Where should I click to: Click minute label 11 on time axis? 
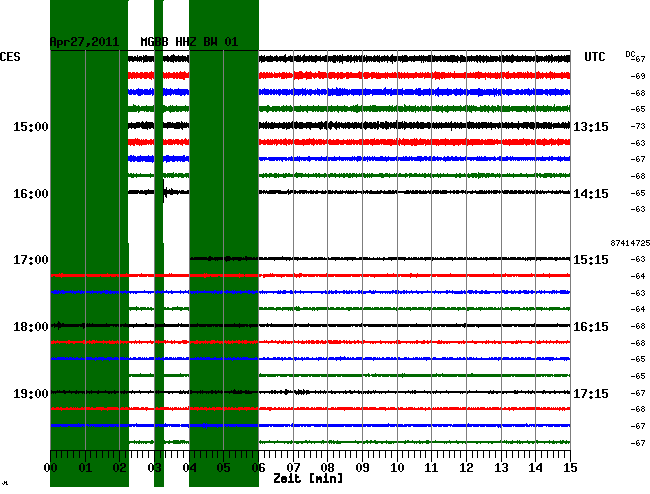[x=432, y=467]
